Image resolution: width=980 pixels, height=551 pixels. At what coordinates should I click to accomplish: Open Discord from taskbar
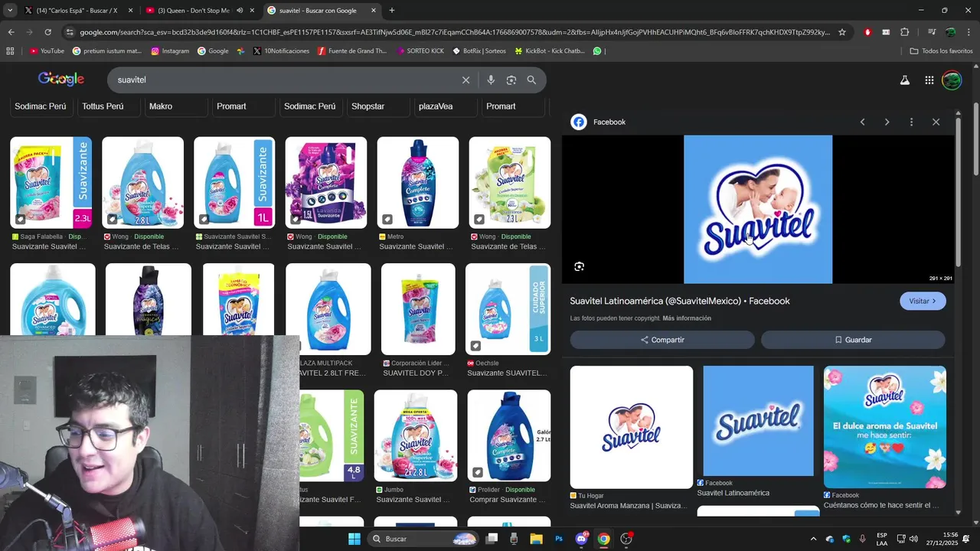(x=581, y=539)
